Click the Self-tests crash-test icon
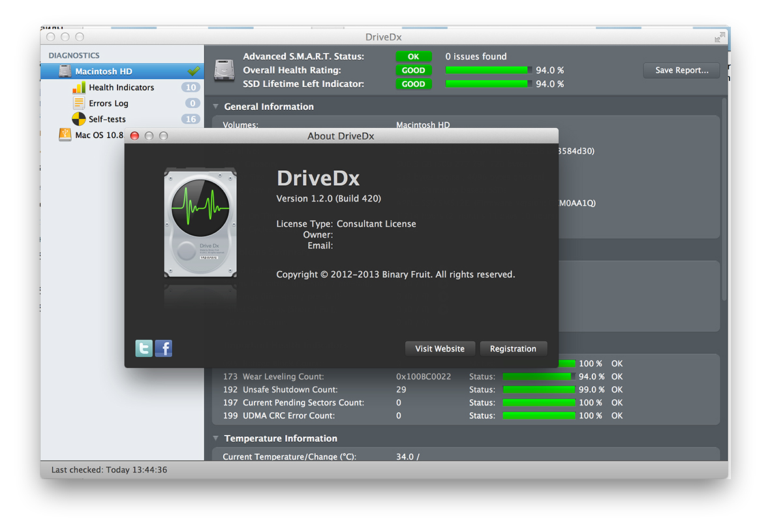The height and width of the screenshot is (532, 770). coord(78,119)
